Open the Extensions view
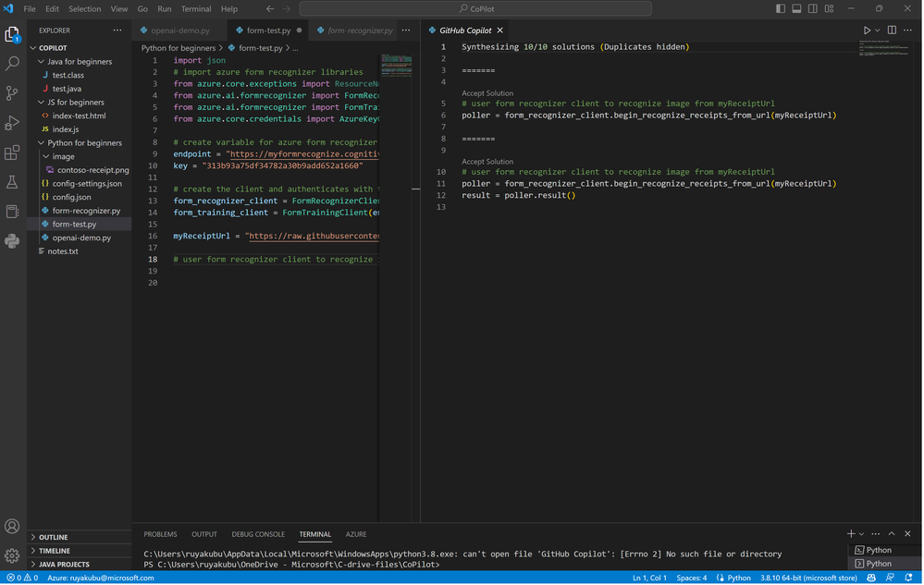The height and width of the screenshot is (585, 924). [x=12, y=152]
